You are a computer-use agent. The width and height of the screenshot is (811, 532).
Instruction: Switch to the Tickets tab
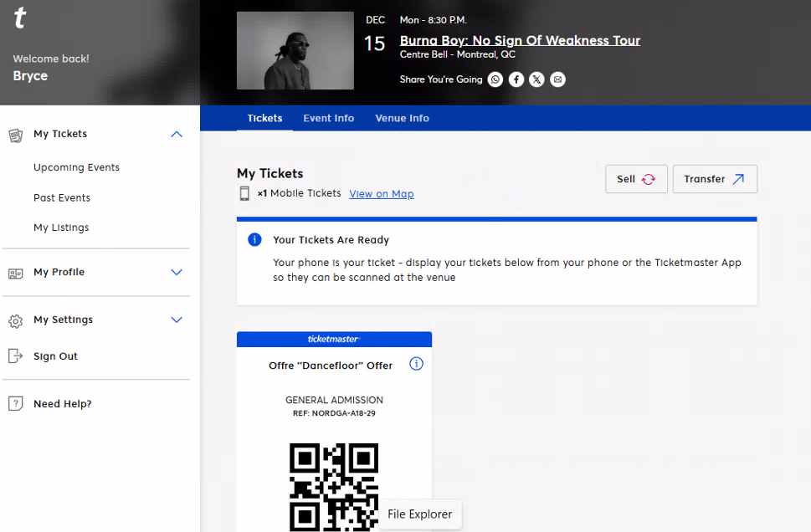(264, 119)
